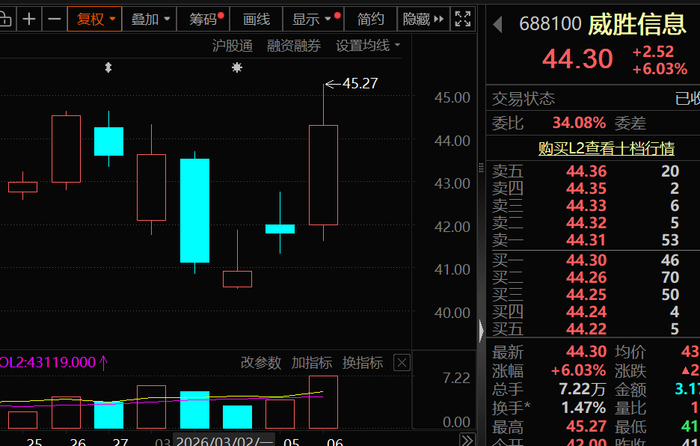Viewport: 700px width, 446px height.
Task: Click the 卖二 price 44.32
Action: (x=586, y=223)
